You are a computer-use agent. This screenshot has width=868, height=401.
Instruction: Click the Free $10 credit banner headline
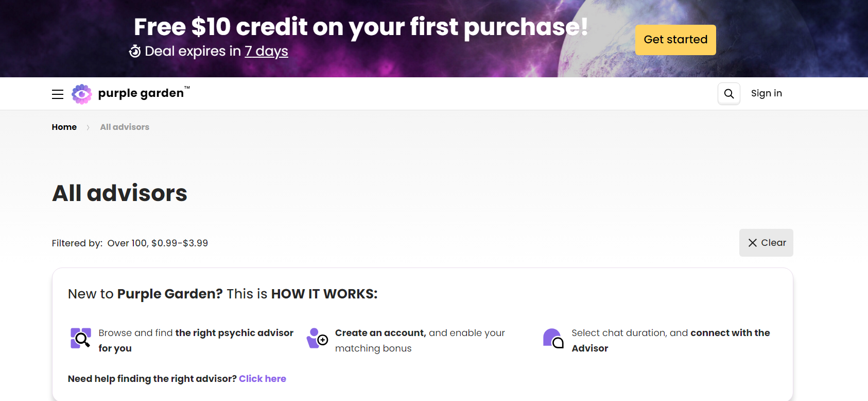(360, 27)
